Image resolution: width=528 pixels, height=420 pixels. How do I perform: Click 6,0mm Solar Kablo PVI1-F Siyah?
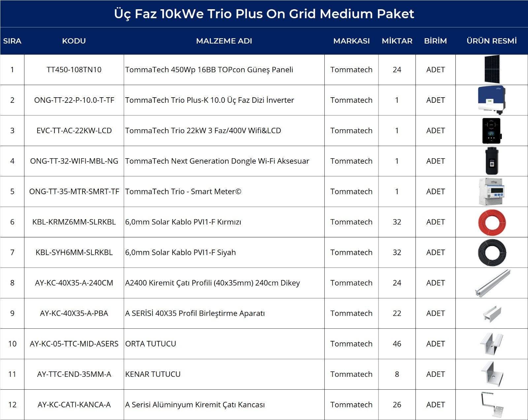[x=181, y=252]
